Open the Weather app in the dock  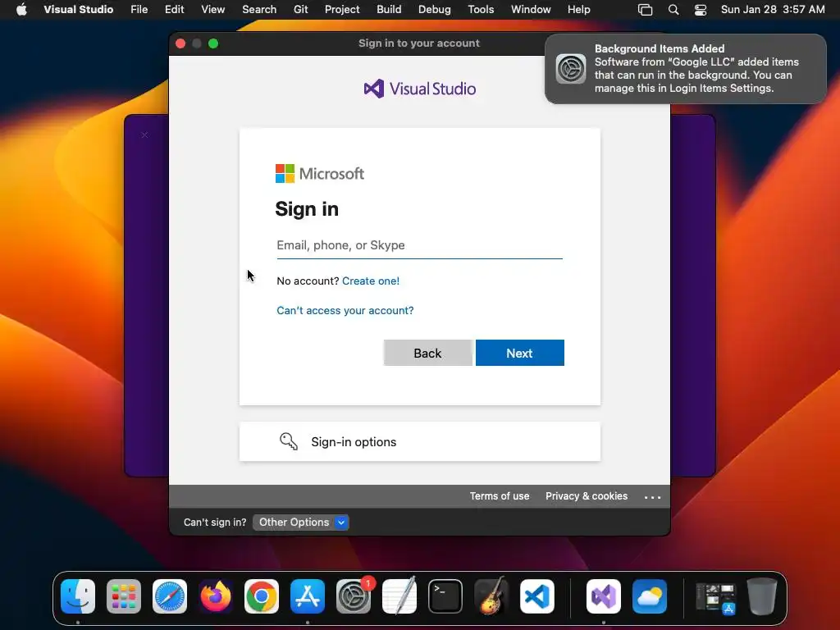[x=650, y=596]
